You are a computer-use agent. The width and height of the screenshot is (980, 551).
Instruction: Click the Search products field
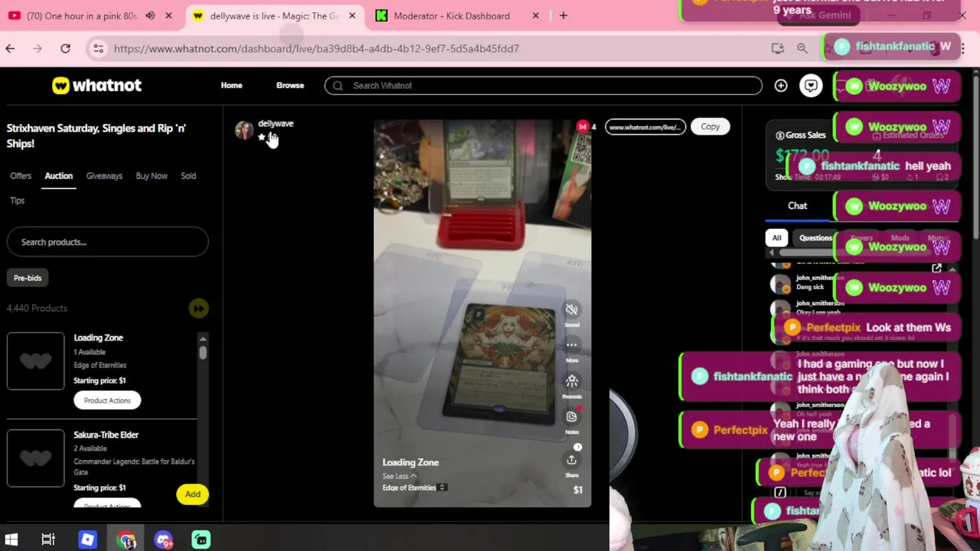pyautogui.click(x=107, y=242)
